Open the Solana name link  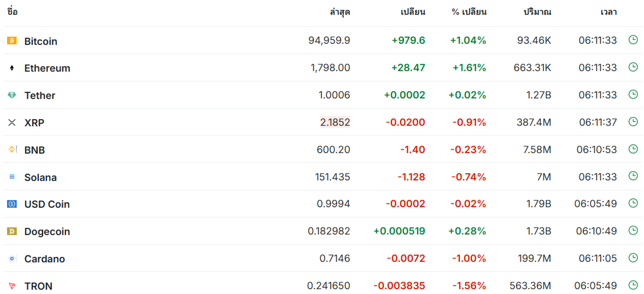click(x=40, y=178)
